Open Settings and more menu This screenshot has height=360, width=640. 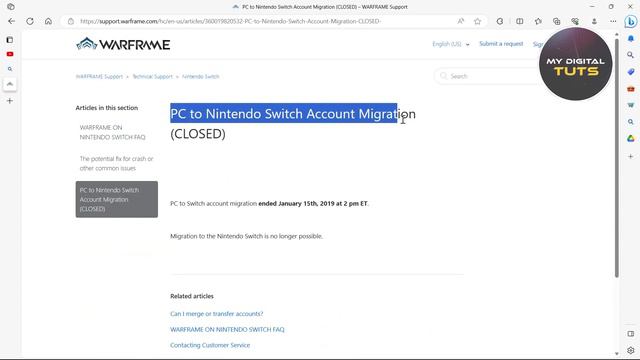click(613, 21)
